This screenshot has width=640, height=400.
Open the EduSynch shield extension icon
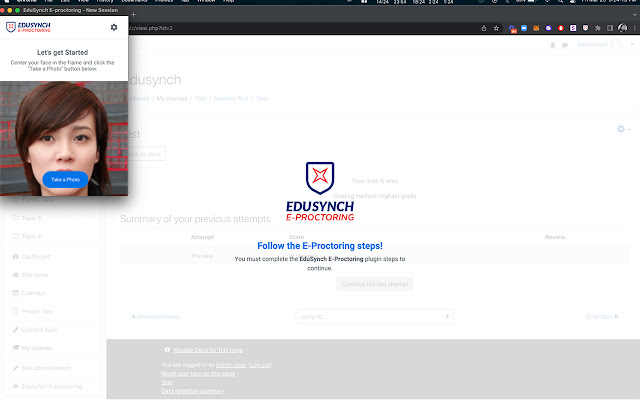coord(585,28)
